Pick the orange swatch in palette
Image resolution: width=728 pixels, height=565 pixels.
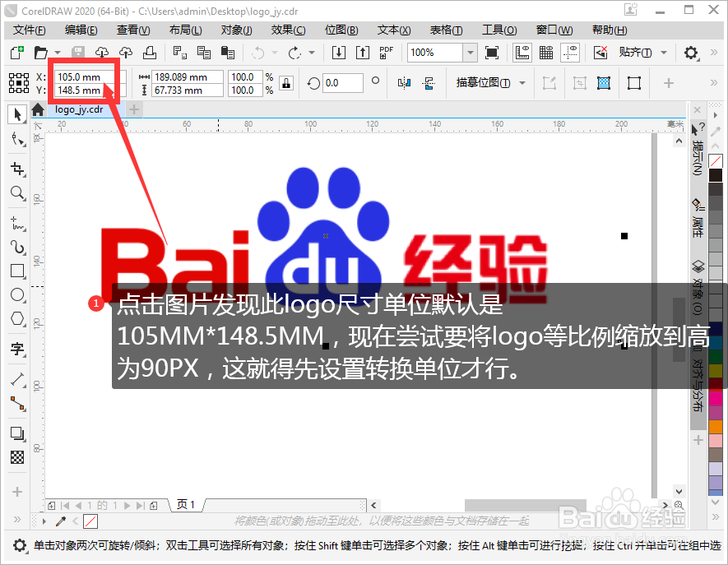(716, 426)
